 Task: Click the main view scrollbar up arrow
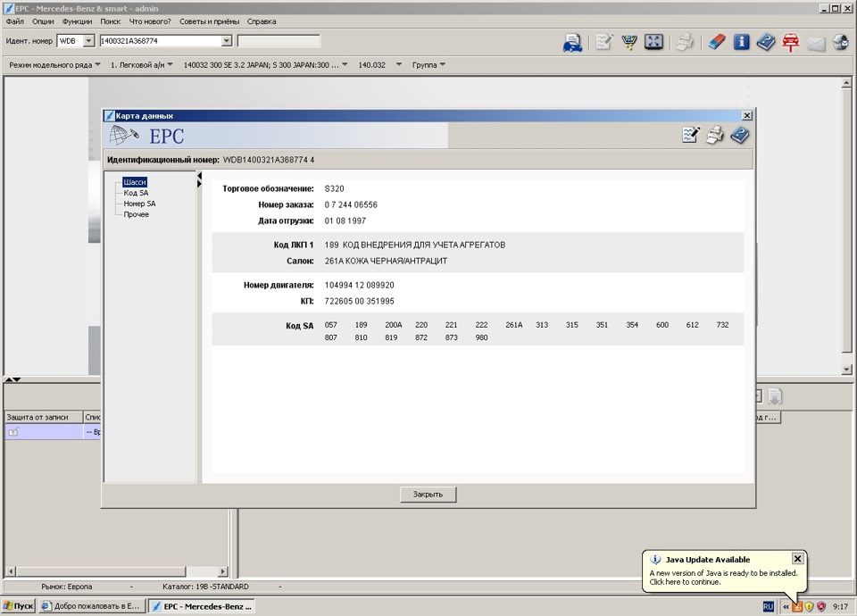(846, 82)
